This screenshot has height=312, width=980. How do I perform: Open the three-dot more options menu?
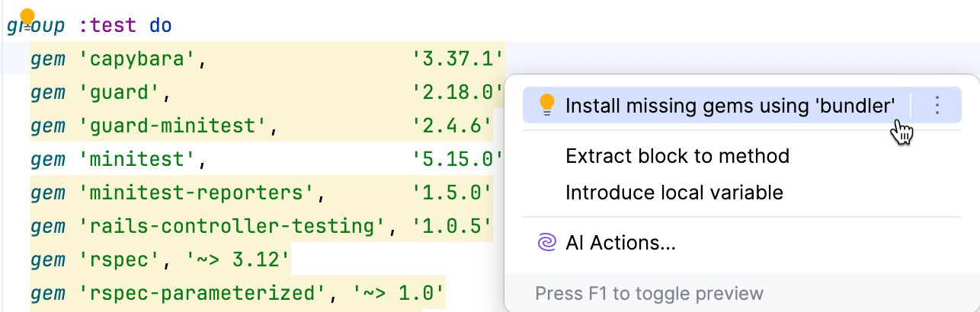click(937, 106)
